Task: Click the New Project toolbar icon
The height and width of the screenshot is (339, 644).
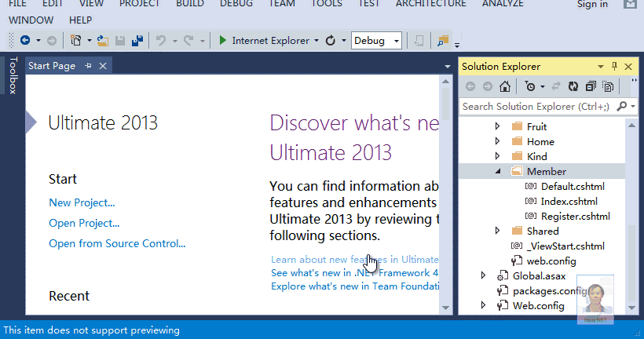Action: click(75, 40)
